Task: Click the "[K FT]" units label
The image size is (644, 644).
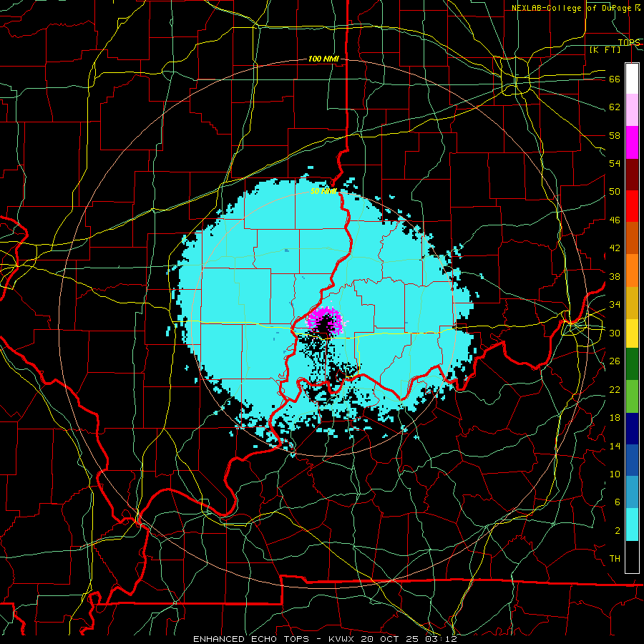Action: 605,49
